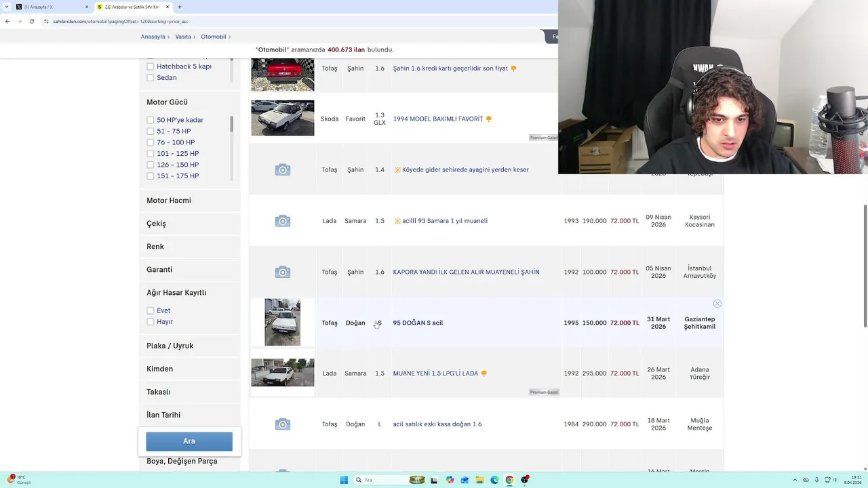This screenshot has width=868, height=488.
Task: Open Google Chrome from the taskbar
Action: click(x=509, y=480)
